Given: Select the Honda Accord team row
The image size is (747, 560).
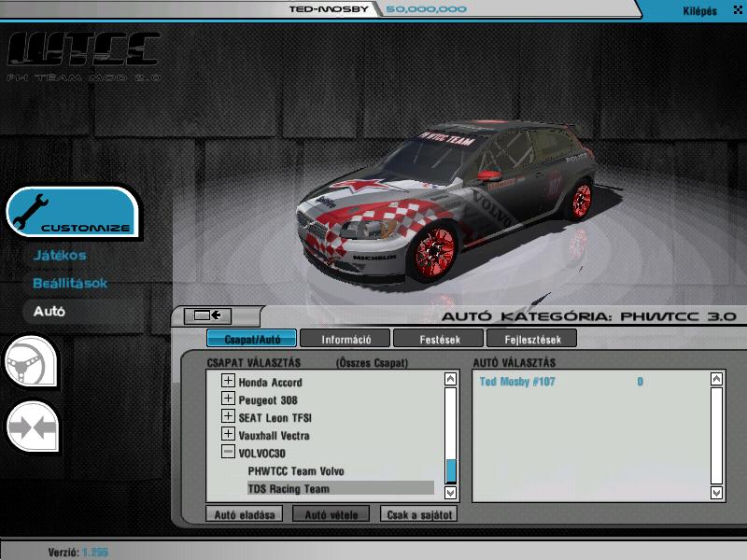Looking at the screenshot, I should pyautogui.click(x=270, y=383).
